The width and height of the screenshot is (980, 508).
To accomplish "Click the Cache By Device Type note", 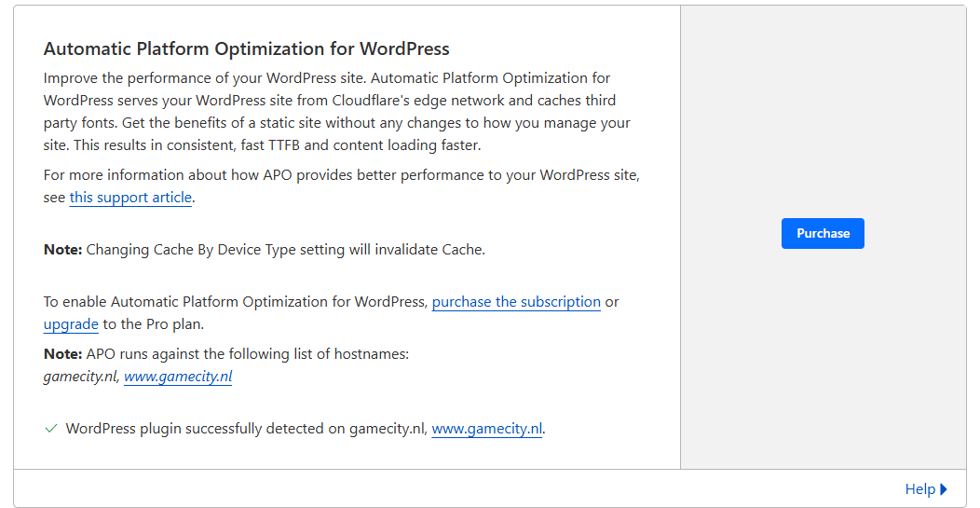I will [265, 250].
